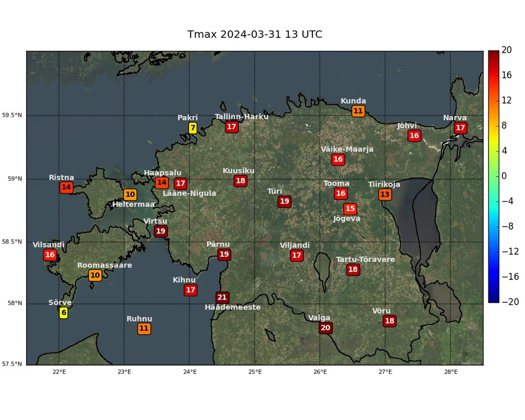
Task: Click the Jõgeva marker showing 15
Action: [x=350, y=209]
